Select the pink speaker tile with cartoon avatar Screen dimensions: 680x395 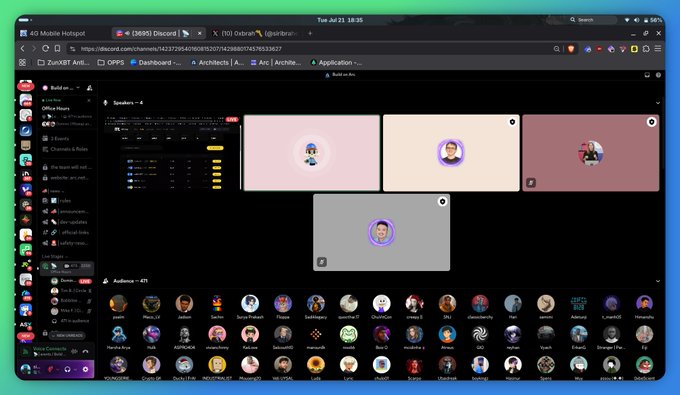(x=311, y=153)
